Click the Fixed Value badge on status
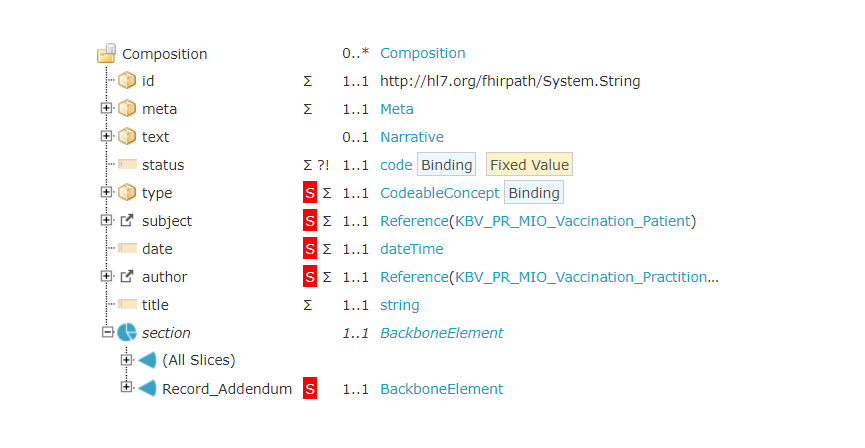865x448 pixels. tap(529, 165)
